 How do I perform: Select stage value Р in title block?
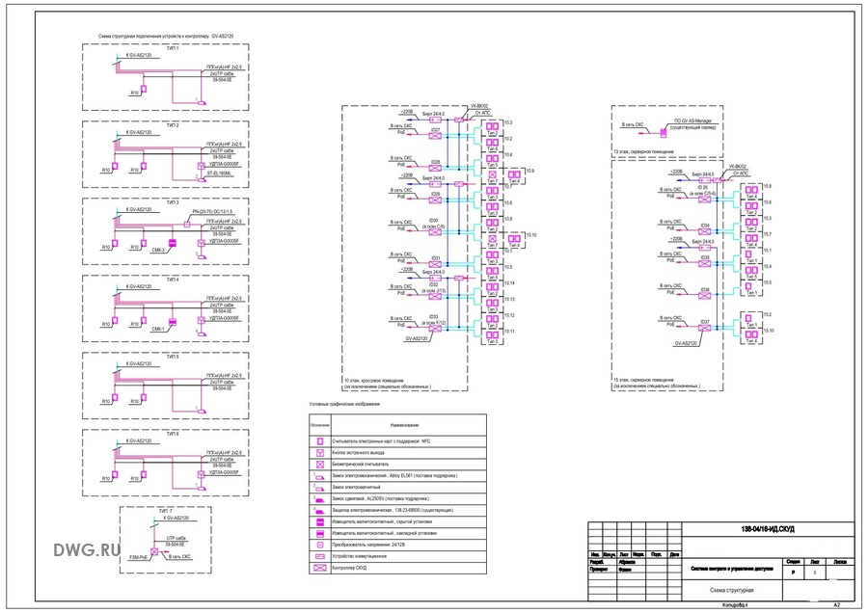click(x=793, y=573)
